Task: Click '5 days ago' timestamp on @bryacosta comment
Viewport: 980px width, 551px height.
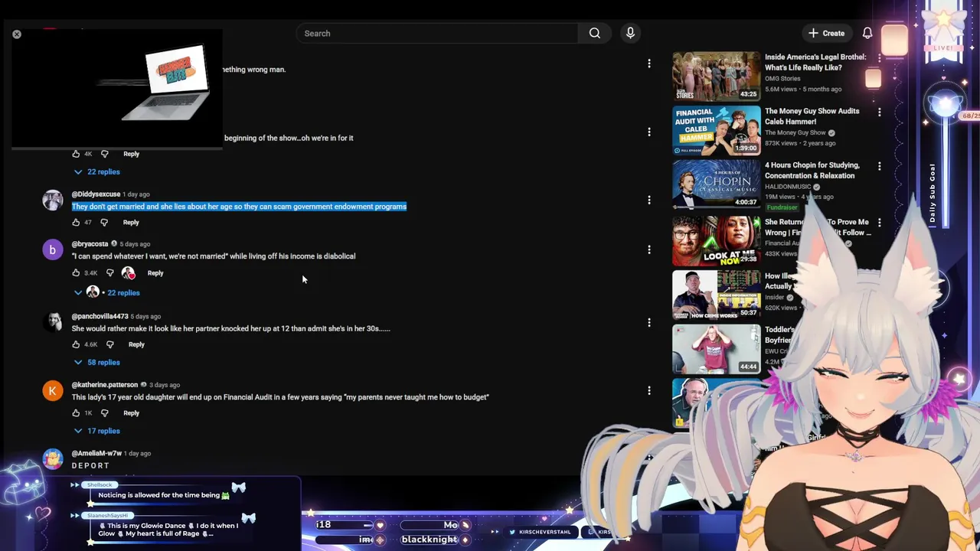Action: [x=135, y=244]
